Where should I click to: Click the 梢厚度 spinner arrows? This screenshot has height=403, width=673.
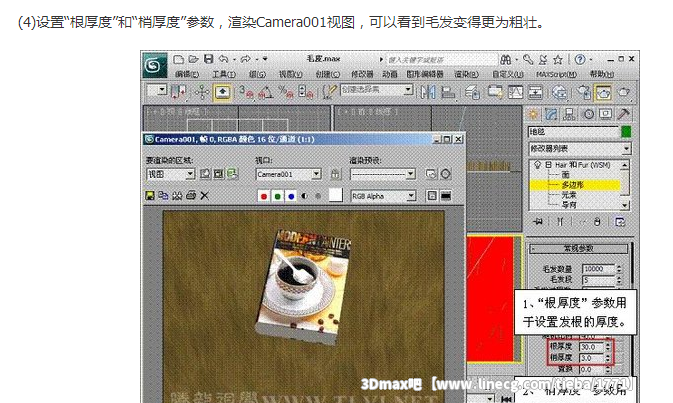(x=608, y=358)
